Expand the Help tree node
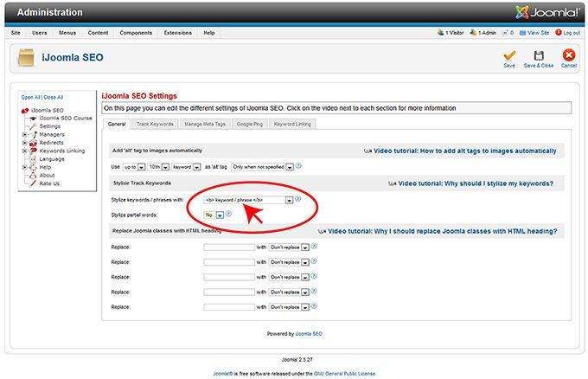The width and height of the screenshot is (588, 379). pos(25,167)
